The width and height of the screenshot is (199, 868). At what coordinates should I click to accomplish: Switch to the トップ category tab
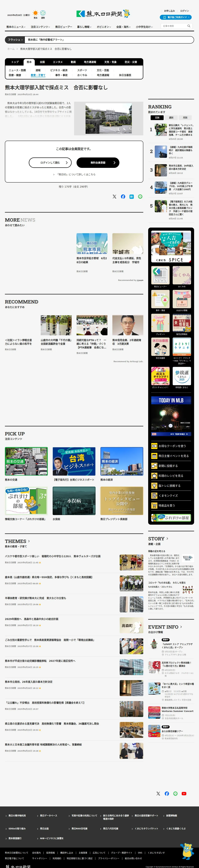pyautogui.click(x=15, y=62)
